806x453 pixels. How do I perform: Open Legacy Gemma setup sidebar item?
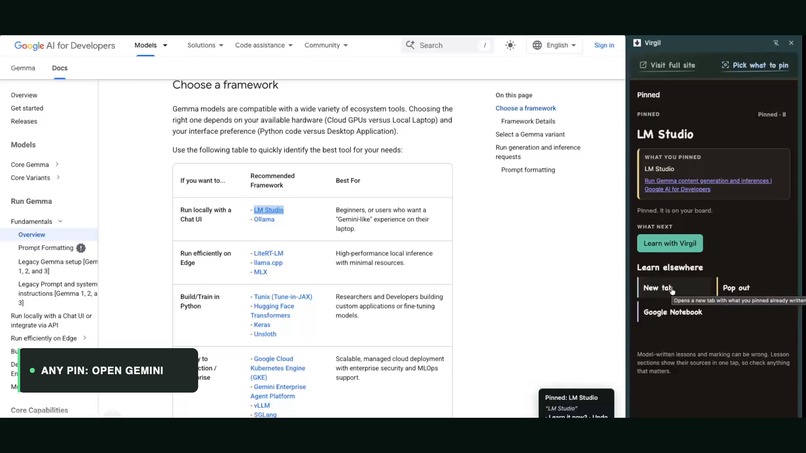(x=58, y=266)
